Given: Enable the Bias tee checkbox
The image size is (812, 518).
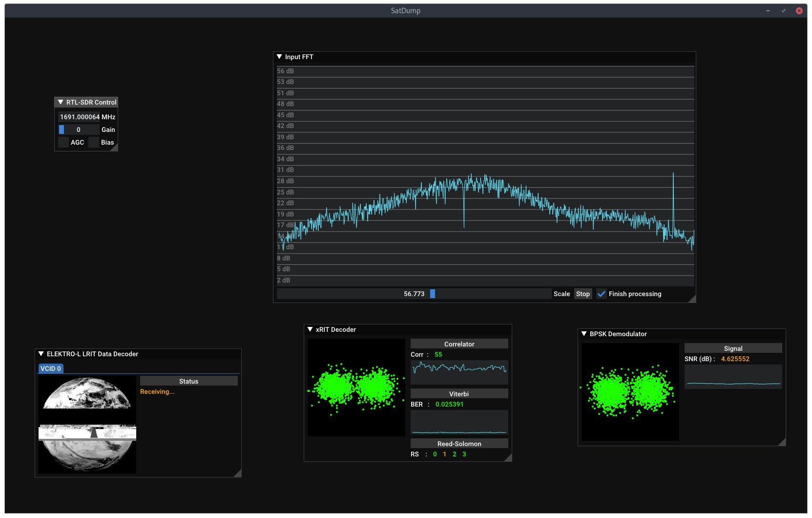Looking at the screenshot, I should point(94,142).
